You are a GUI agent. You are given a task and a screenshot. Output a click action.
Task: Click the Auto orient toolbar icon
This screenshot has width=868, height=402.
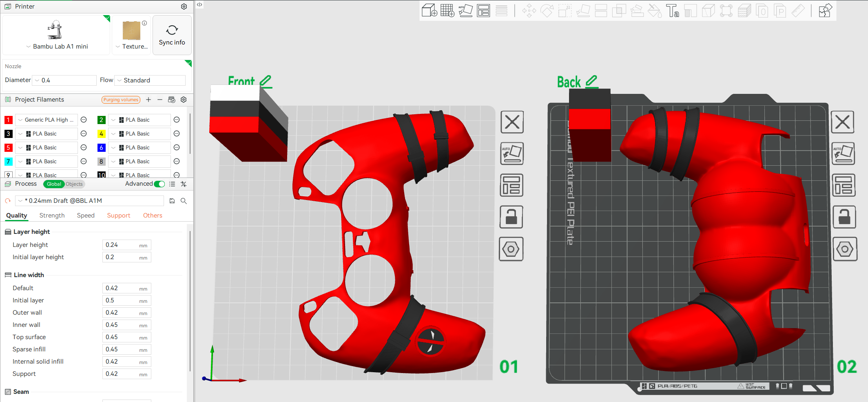(465, 11)
